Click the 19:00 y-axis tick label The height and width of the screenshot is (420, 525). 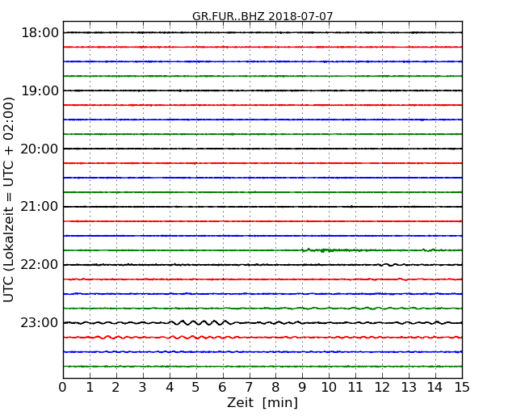click(x=40, y=90)
